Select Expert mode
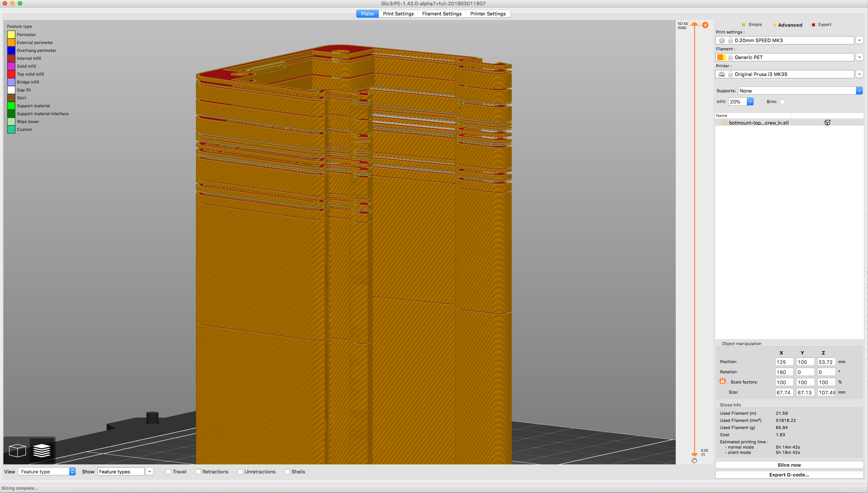868x493 pixels. pyautogui.click(x=822, y=24)
